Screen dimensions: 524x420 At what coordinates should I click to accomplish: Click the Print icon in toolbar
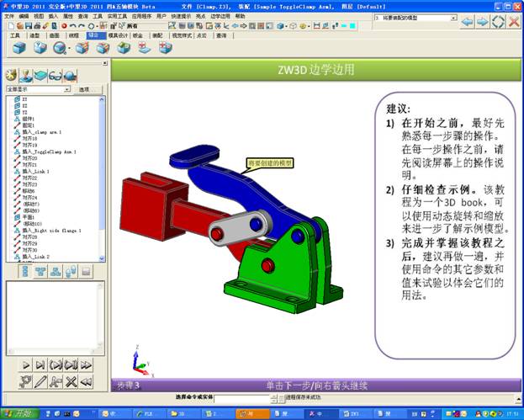(37, 26)
